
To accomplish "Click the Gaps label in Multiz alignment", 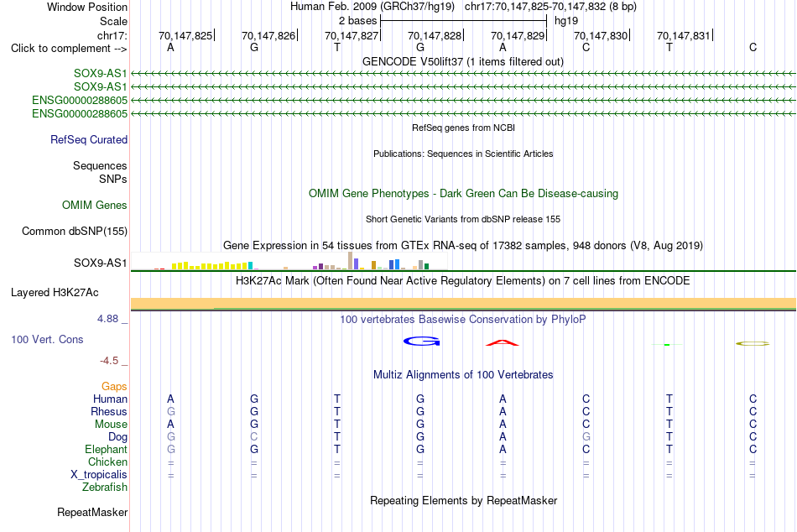I will pyautogui.click(x=114, y=387).
